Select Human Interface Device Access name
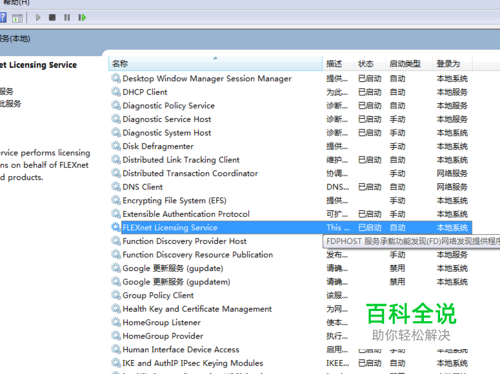 [181, 349]
